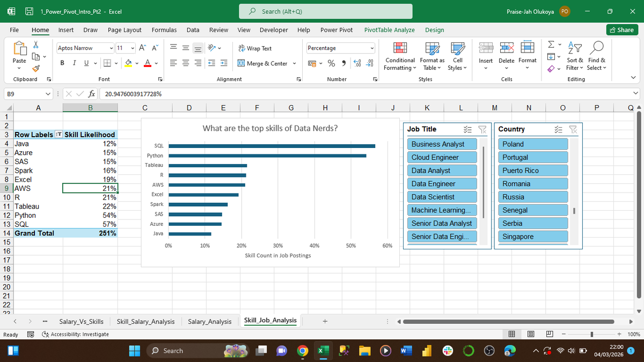Click the Percent Style icon

pos(331,64)
